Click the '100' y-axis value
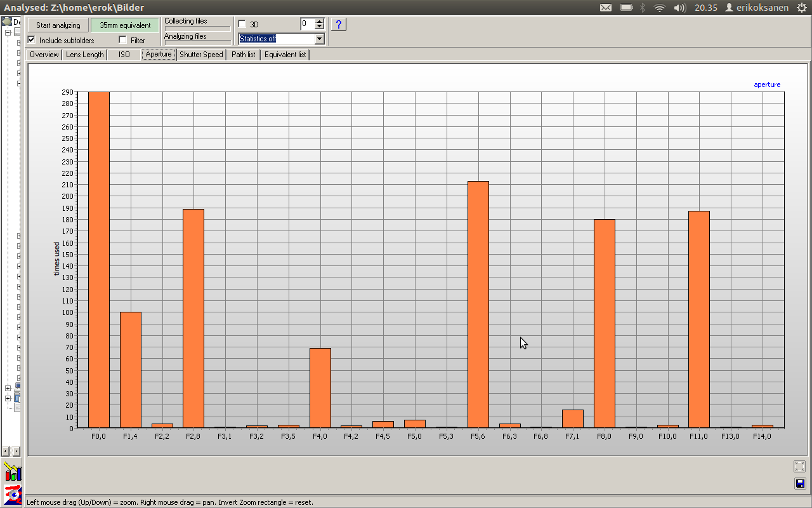This screenshot has height=508, width=812. 67,312
